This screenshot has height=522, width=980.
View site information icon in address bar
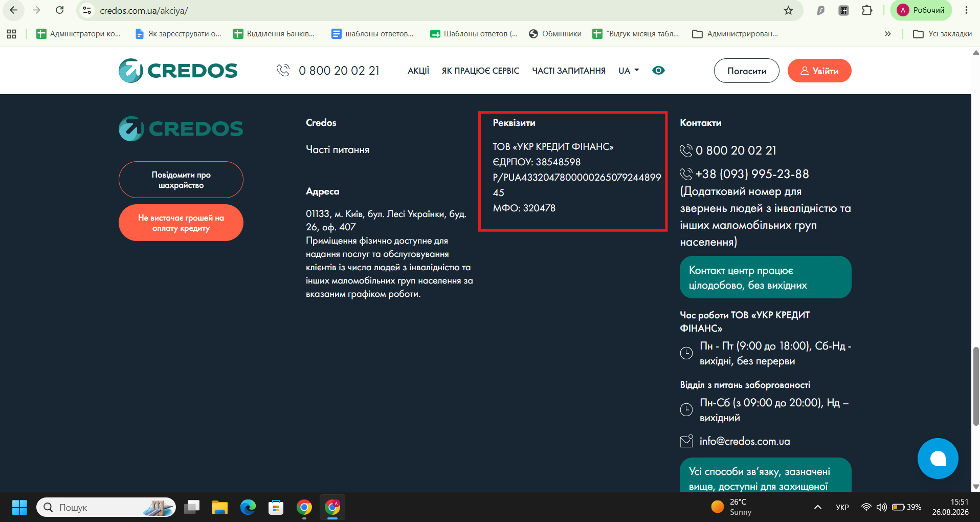[x=87, y=10]
